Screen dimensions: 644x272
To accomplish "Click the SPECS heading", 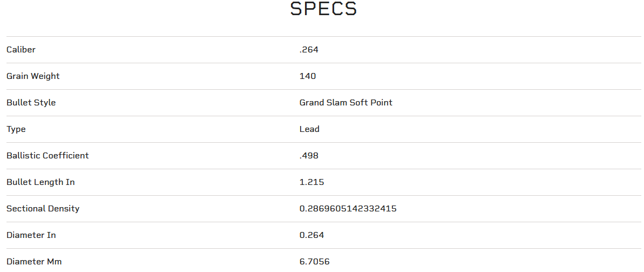I will click(x=323, y=9).
